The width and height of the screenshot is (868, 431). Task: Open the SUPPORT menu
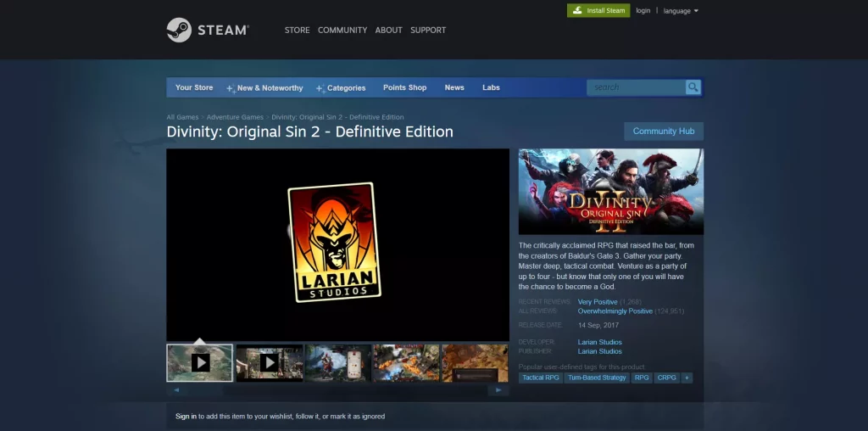[x=428, y=30]
